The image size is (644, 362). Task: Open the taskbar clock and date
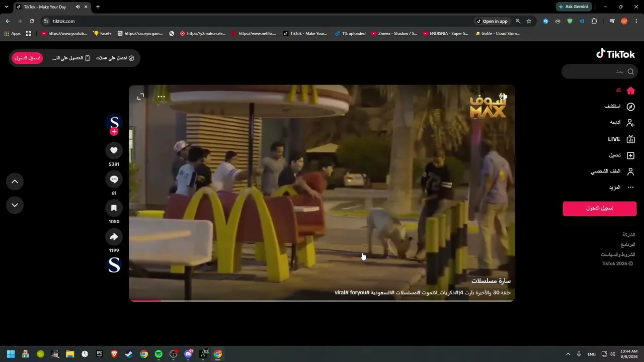point(629,354)
